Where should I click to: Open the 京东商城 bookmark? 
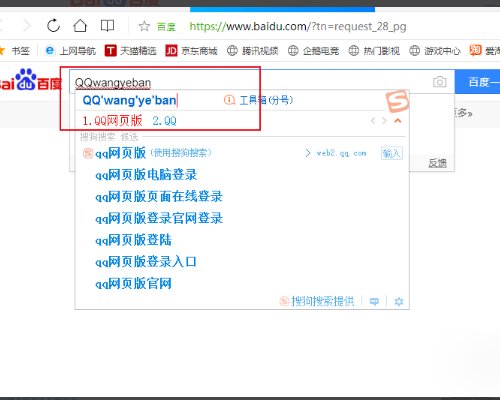coord(191,51)
